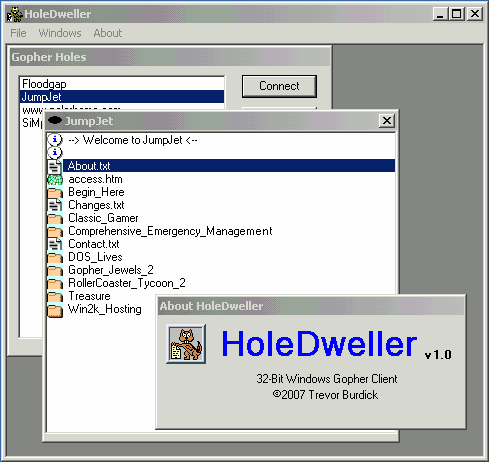Screen dimensions: 489x462
Task: Click the folder icon for DOS_Lives
Action: [55, 258]
